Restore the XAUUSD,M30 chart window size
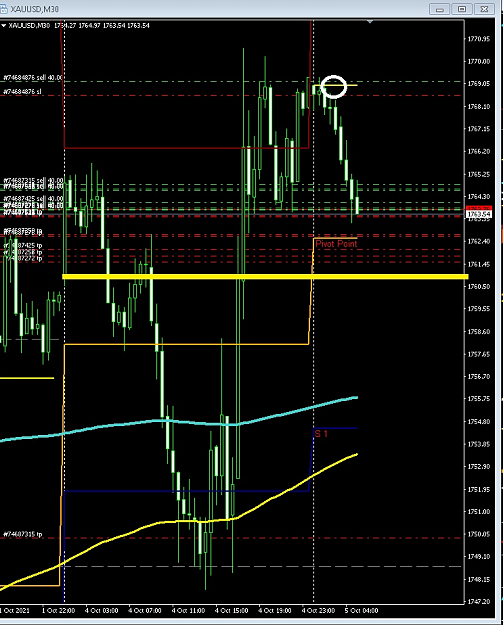Screen dimensions: 503x625 pos(462,9)
